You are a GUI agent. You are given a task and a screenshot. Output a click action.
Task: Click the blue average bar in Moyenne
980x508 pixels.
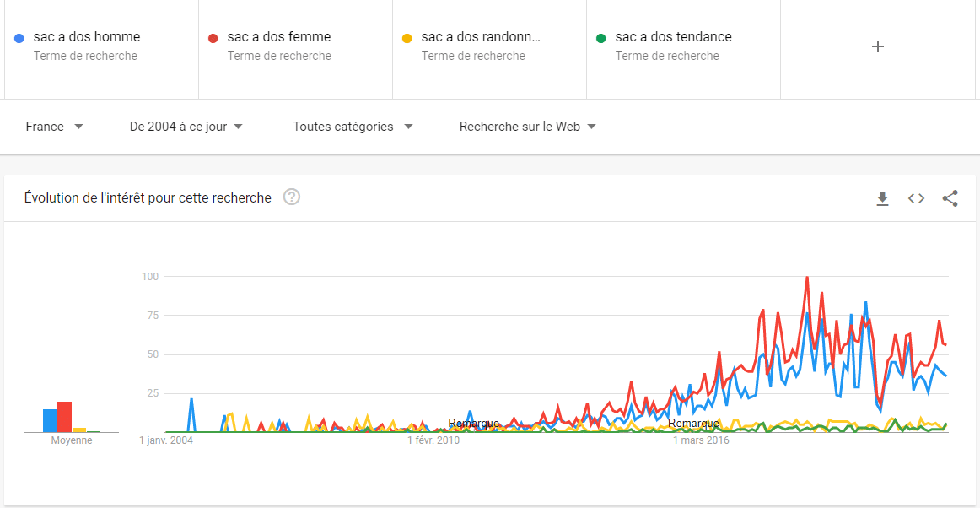50,420
